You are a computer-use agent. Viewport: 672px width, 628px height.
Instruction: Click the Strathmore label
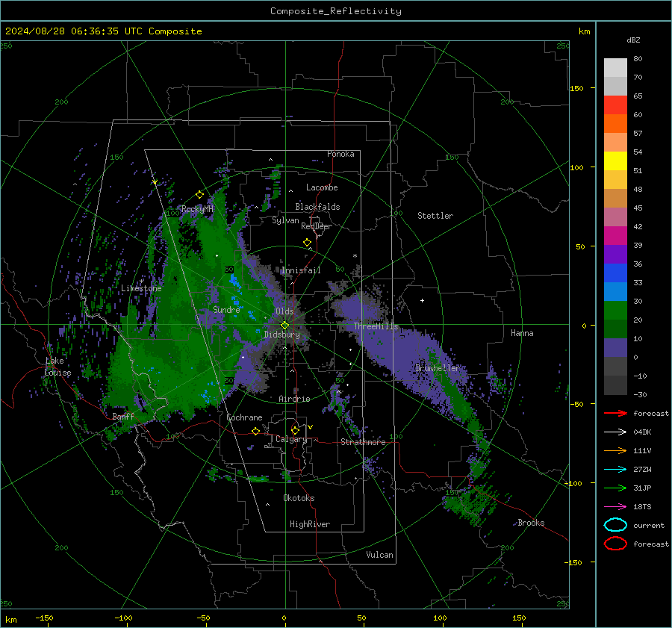tap(363, 442)
